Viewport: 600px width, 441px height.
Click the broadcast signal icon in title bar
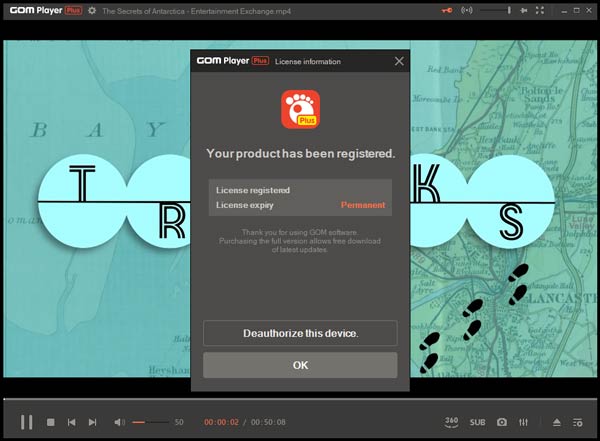[x=466, y=10]
